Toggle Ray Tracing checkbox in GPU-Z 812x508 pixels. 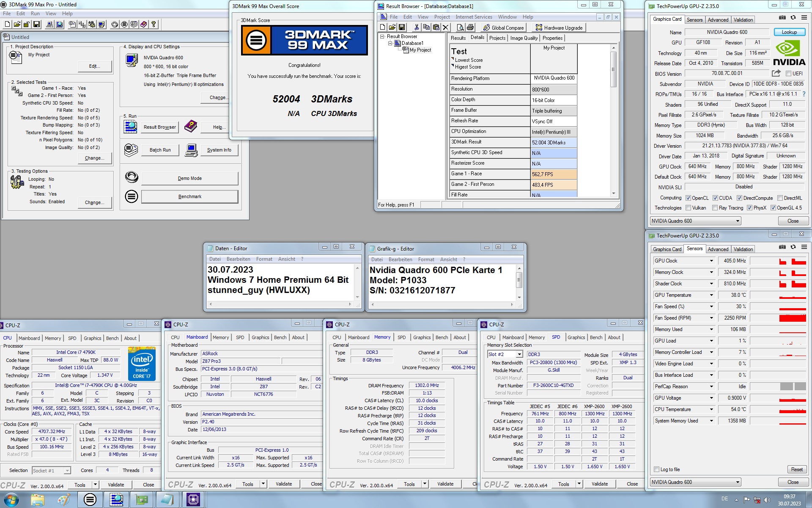[715, 208]
